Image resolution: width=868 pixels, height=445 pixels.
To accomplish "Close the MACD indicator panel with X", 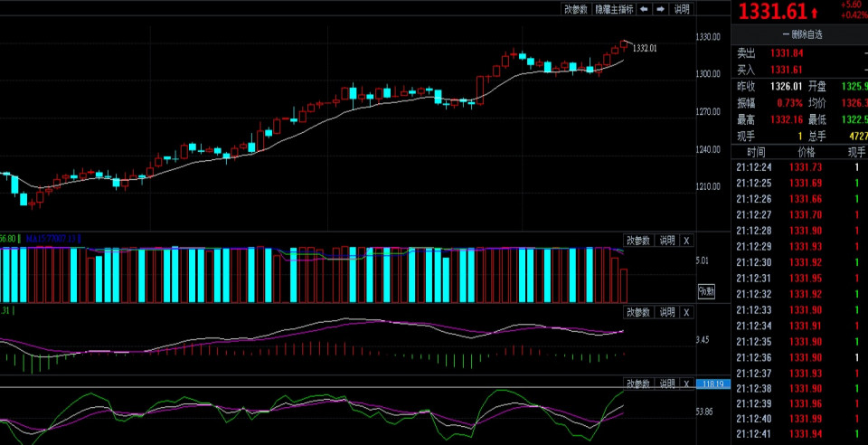I will [x=686, y=312].
